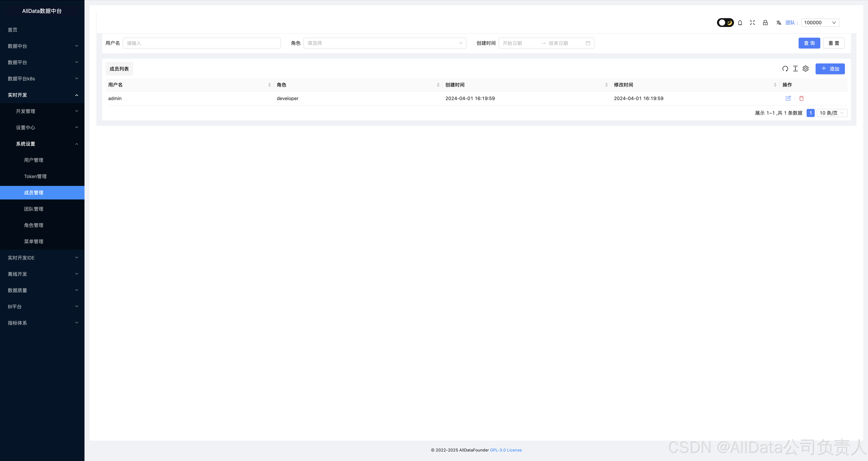The width and height of the screenshot is (868, 461).
Task: Change table density with the height icon
Action: click(x=795, y=69)
